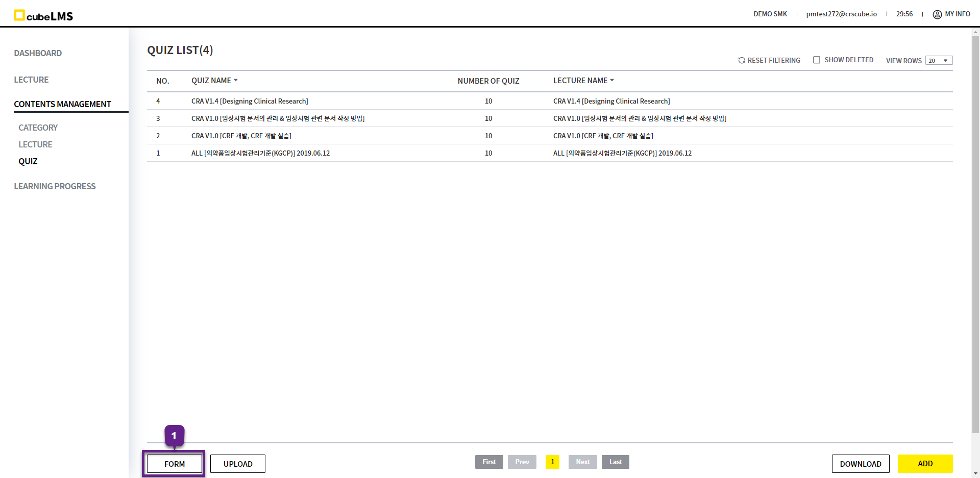The image size is (980, 478).
Task: Open Learning Progress menu item
Action: point(55,186)
